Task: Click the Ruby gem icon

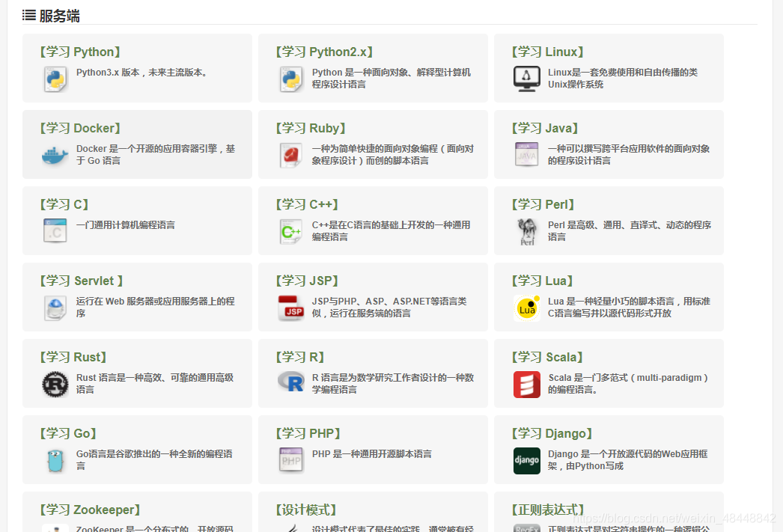Action: 290,155
